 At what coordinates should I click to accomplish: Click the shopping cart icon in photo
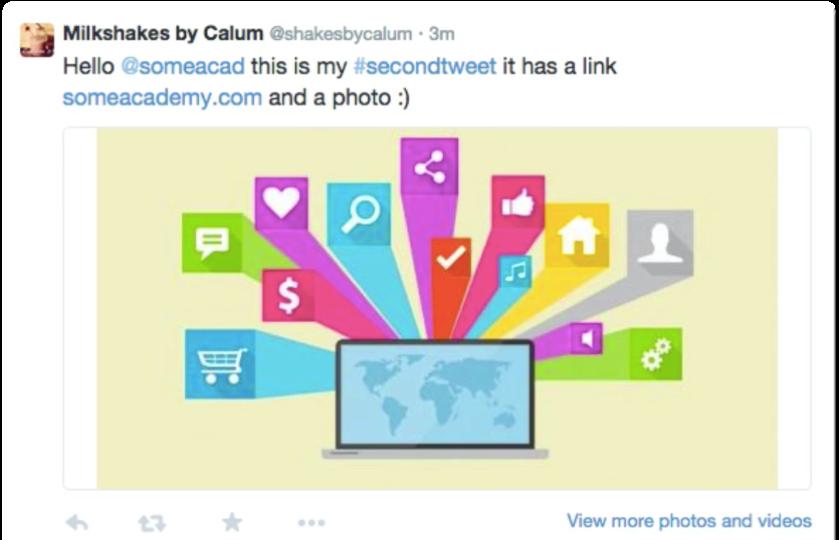[220, 364]
